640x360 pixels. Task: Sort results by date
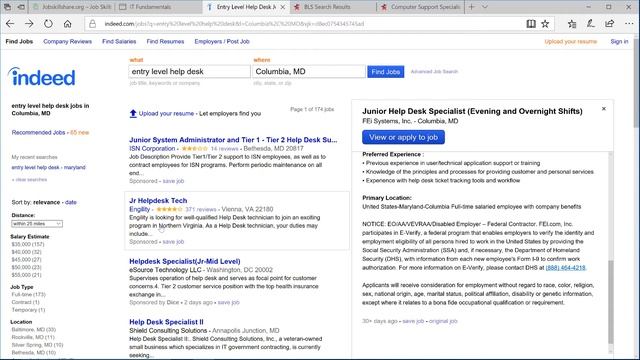click(x=71, y=202)
